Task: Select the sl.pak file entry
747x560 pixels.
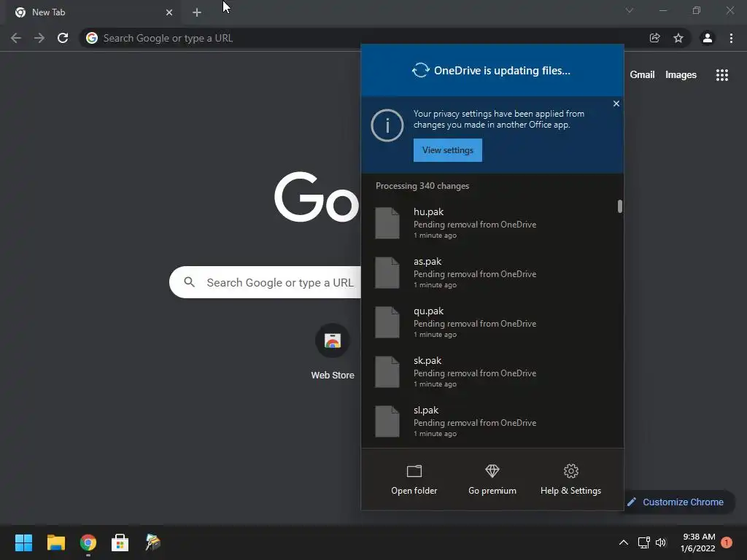Action: [489, 421]
